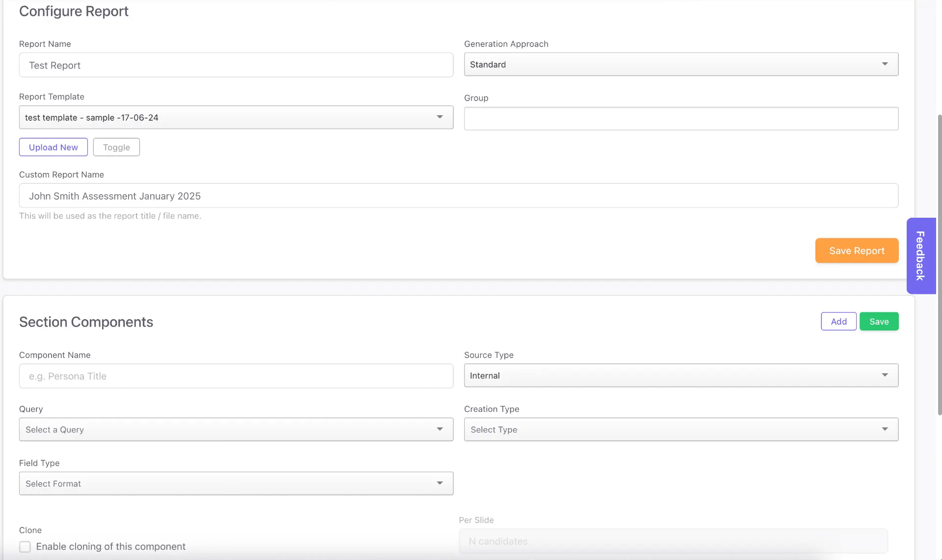Edit the Custom Report Name field
Screen dimensions: 942x560
(459, 196)
